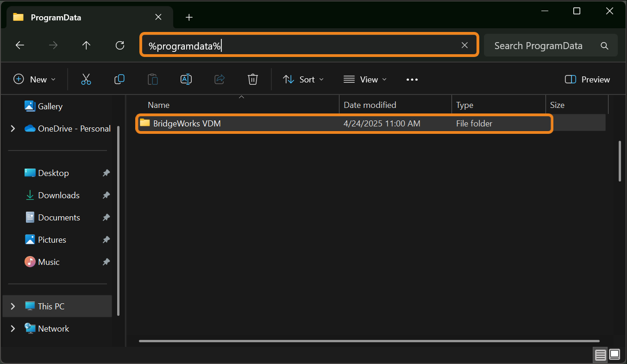Unpin Pictures using its pin icon
627x364 pixels.
pyautogui.click(x=106, y=239)
